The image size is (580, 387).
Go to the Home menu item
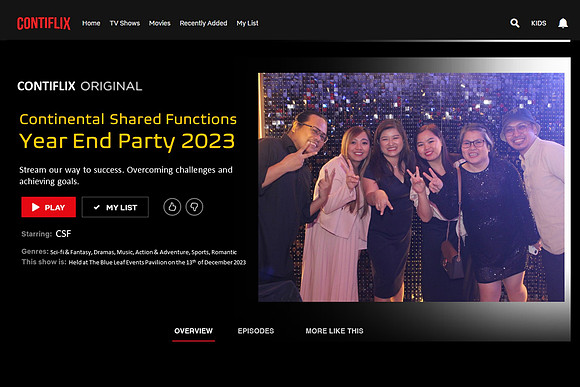(x=91, y=23)
